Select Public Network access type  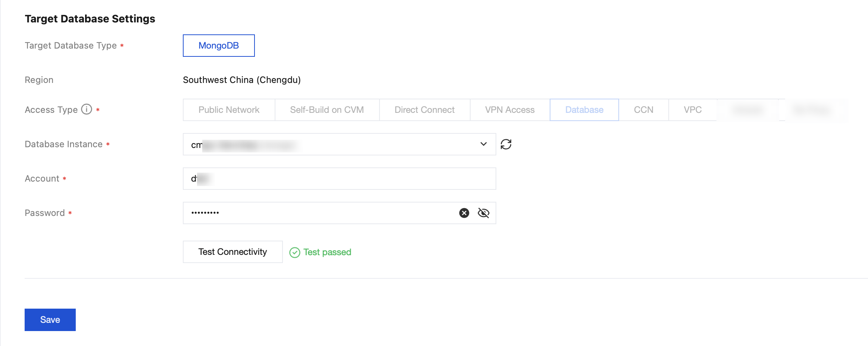pyautogui.click(x=229, y=110)
